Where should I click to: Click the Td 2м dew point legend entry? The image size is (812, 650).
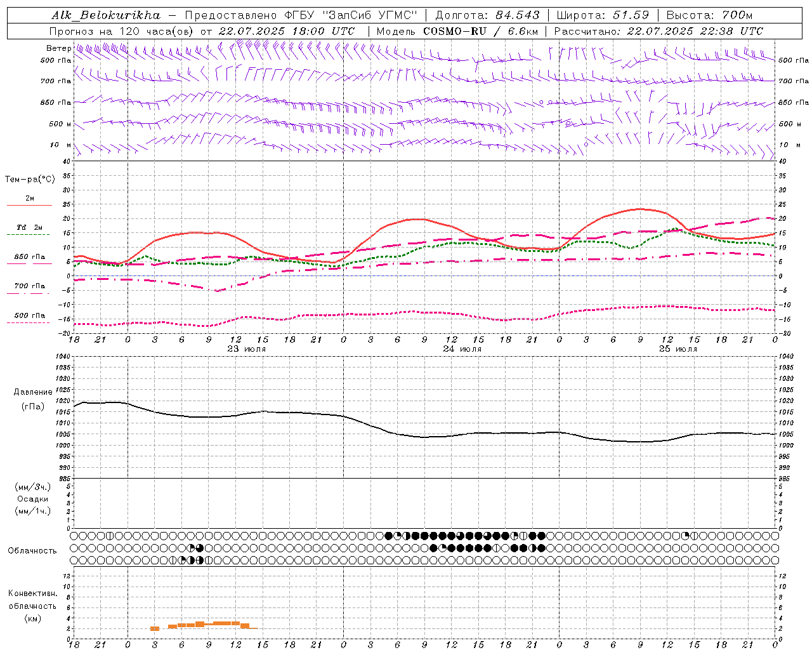tap(30, 227)
